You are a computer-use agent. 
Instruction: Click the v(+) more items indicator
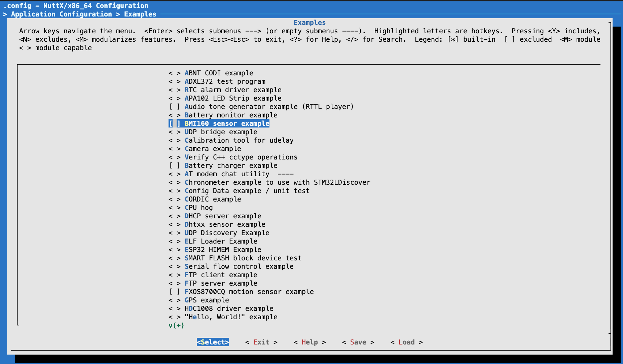[176, 325]
